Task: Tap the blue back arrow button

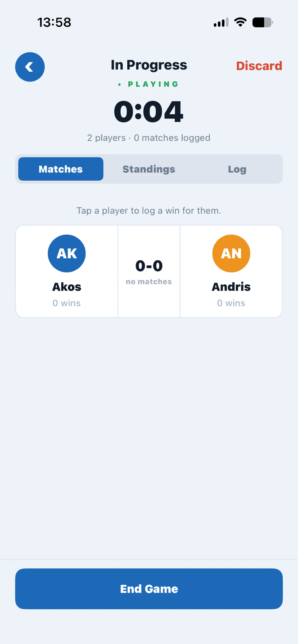Action: click(30, 67)
